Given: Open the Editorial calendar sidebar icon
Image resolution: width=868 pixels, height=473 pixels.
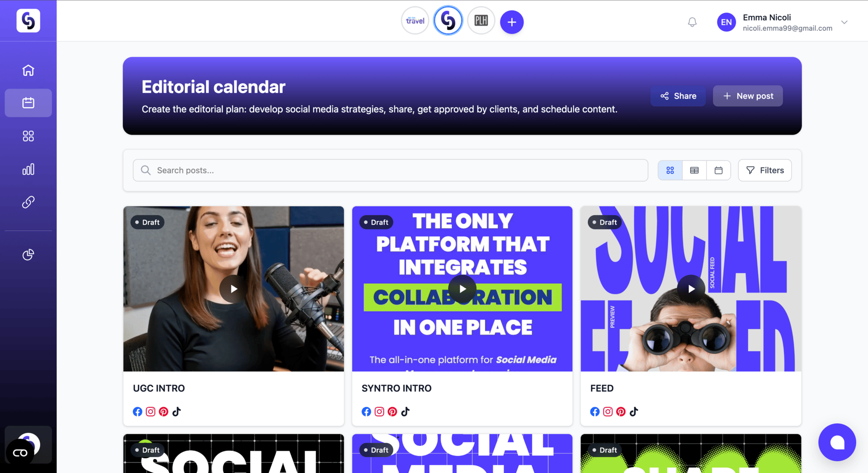Looking at the screenshot, I should click(x=28, y=103).
